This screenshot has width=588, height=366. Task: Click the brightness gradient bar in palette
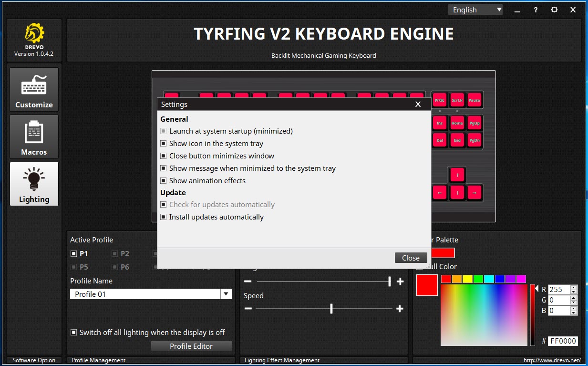533,315
